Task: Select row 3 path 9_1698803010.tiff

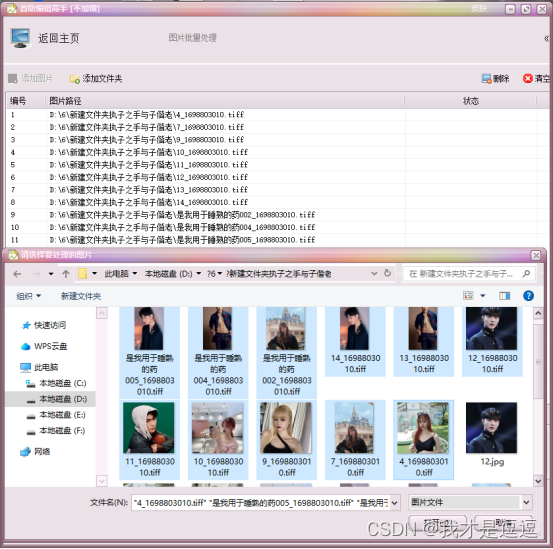Action: 146,140
